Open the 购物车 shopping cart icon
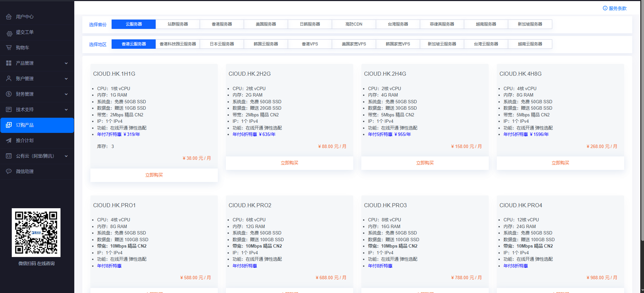This screenshot has width=644, height=293. coord(9,47)
